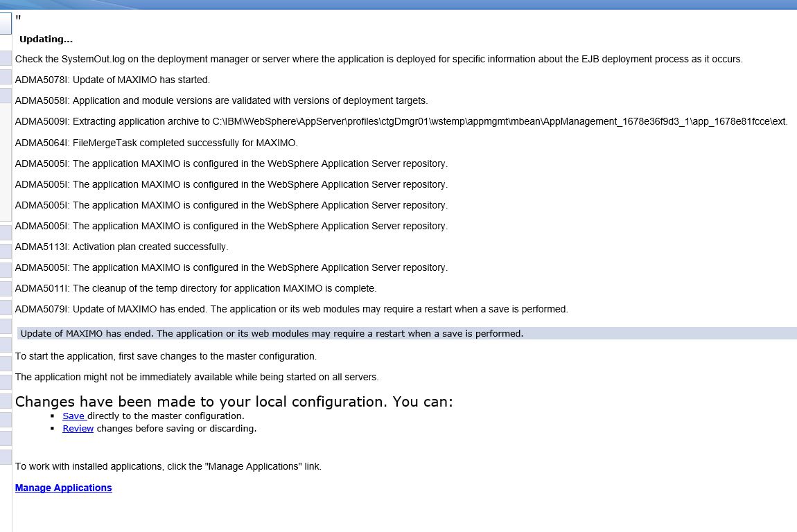Click the "Check the SystemOut.log" instruction line
The image size is (797, 532).
[378, 60]
